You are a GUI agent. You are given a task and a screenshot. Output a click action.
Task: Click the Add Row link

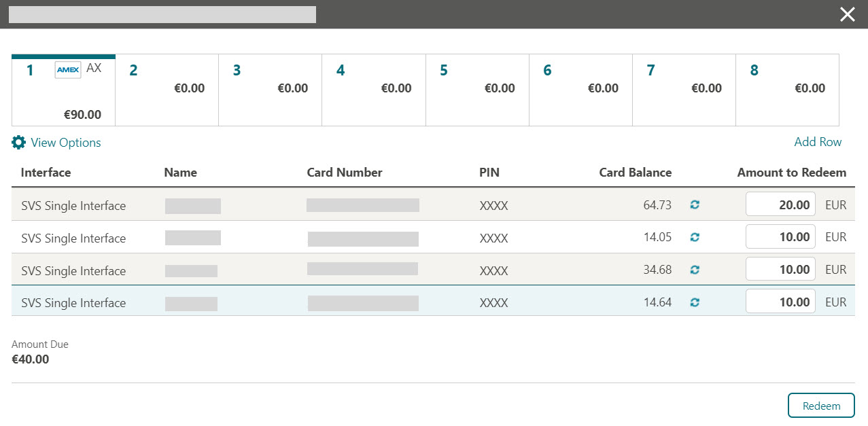818,142
